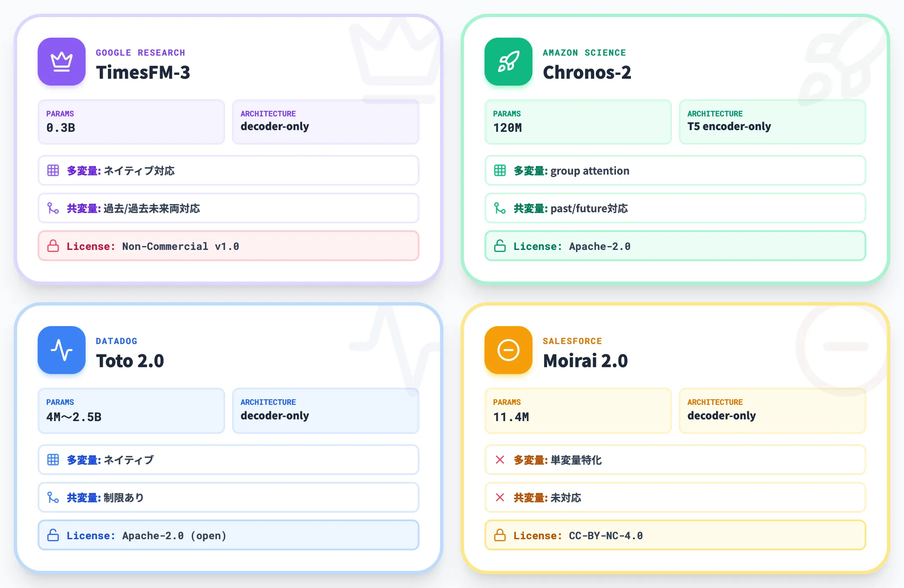Click the 多変量: ネイティブ対応 text
Viewport: 904px width, 588px height.
pyautogui.click(x=121, y=171)
